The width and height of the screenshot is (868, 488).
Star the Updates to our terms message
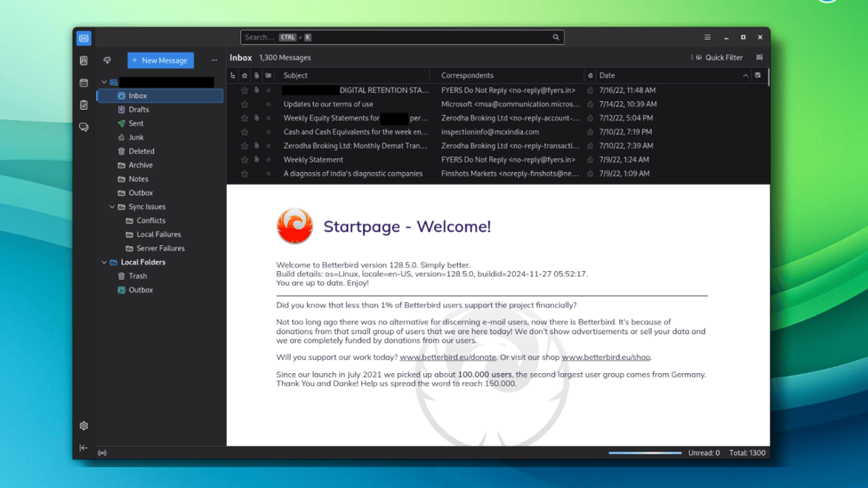(x=244, y=104)
